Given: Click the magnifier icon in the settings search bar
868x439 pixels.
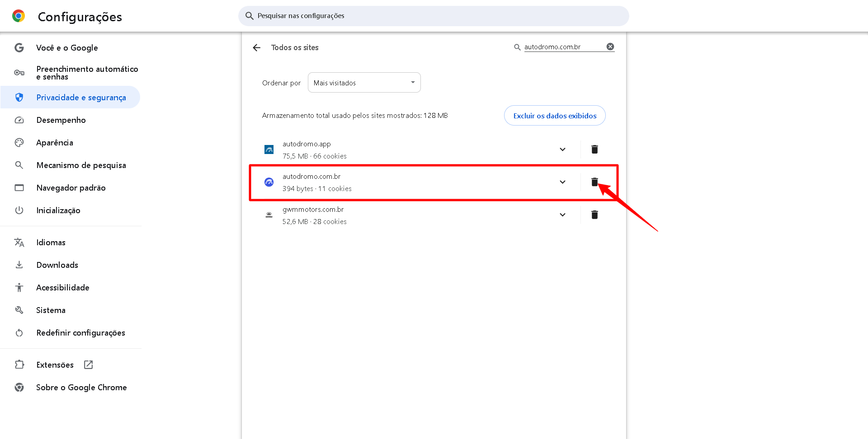Looking at the screenshot, I should (x=249, y=16).
